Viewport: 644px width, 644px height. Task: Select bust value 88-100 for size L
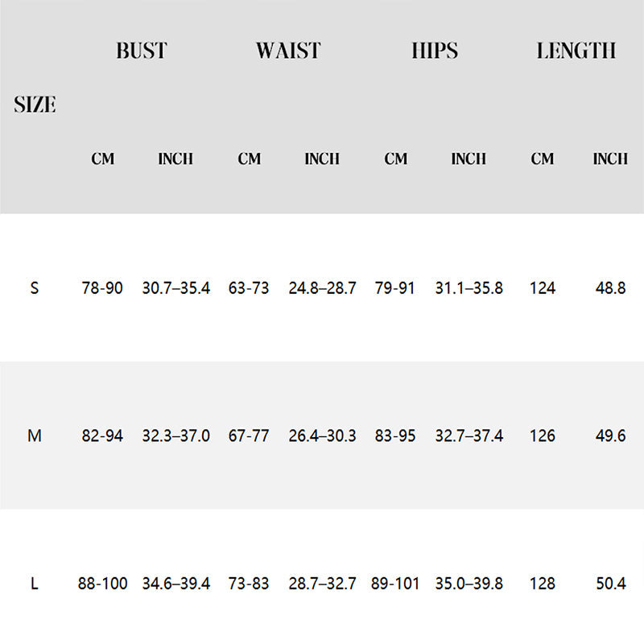[x=102, y=584]
